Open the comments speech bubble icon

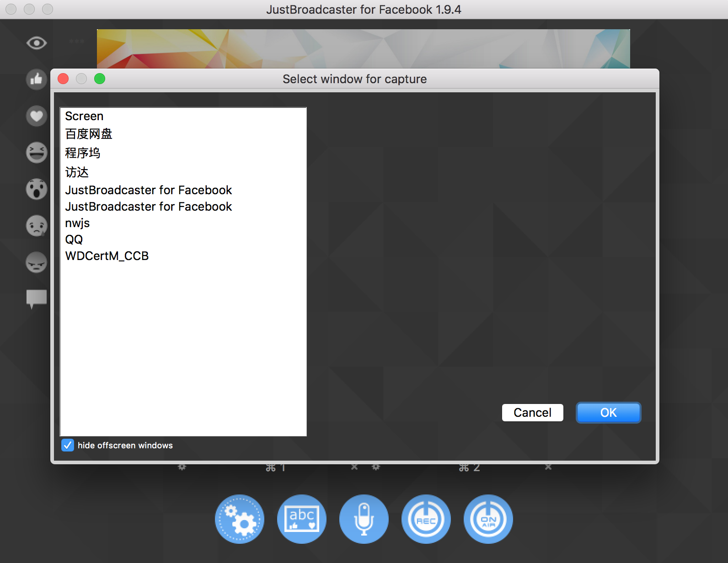(37, 299)
